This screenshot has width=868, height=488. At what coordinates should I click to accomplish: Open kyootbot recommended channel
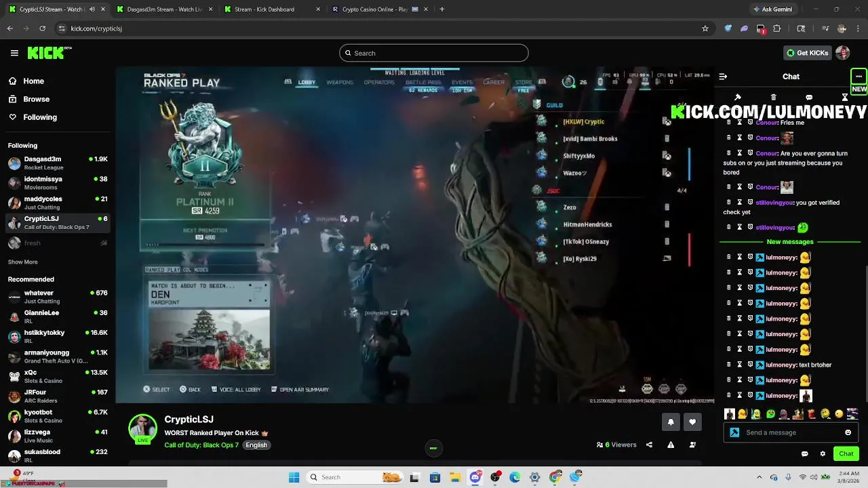click(x=58, y=415)
